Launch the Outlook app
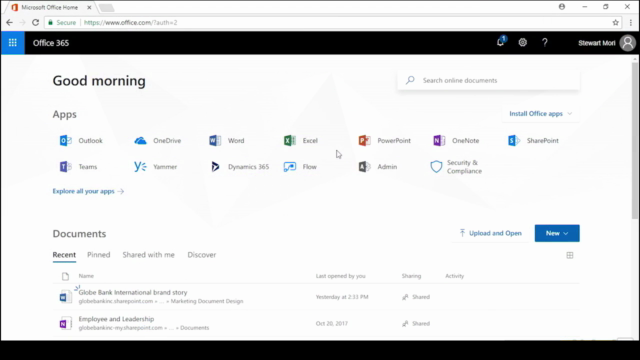Image resolution: width=640 pixels, height=360 pixels. pyautogui.click(x=81, y=140)
